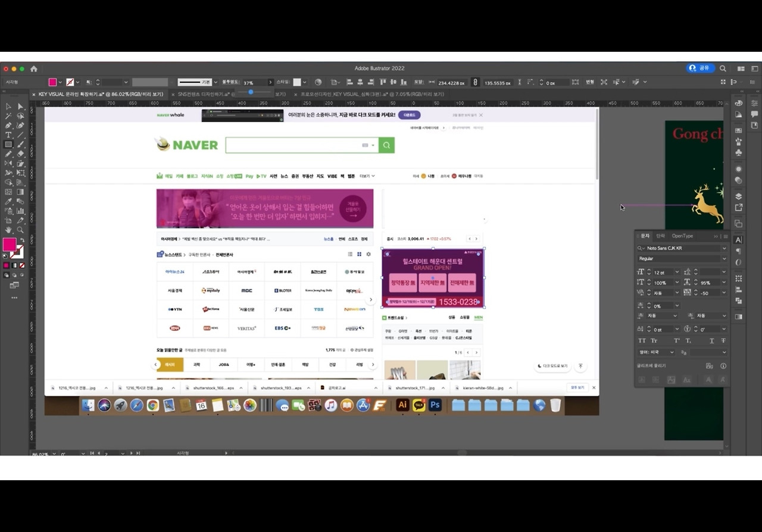The image size is (762, 532).
Task: Select the Zoom tool in the toolbox
Action: click(20, 230)
